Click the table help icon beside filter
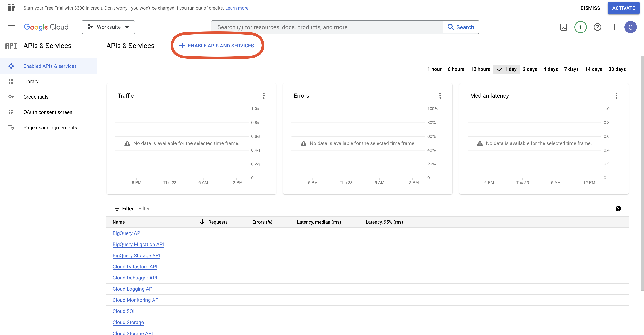Image resolution: width=644 pixels, height=335 pixels. [x=618, y=208]
